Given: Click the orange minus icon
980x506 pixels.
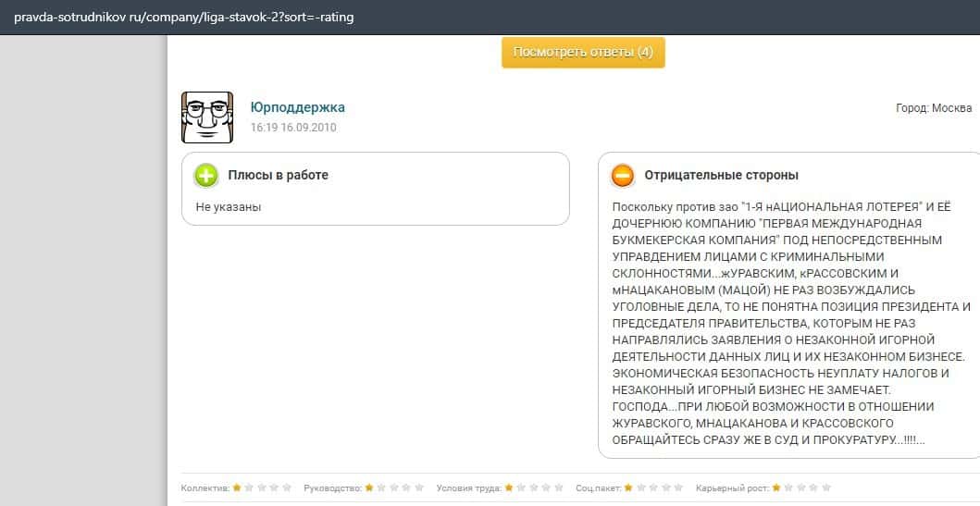Looking at the screenshot, I should (x=623, y=175).
